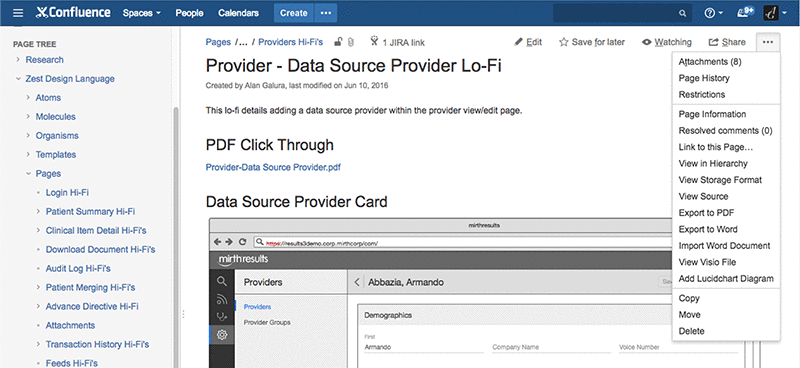
Task: Expand the Research tree node
Action: pyautogui.click(x=18, y=60)
